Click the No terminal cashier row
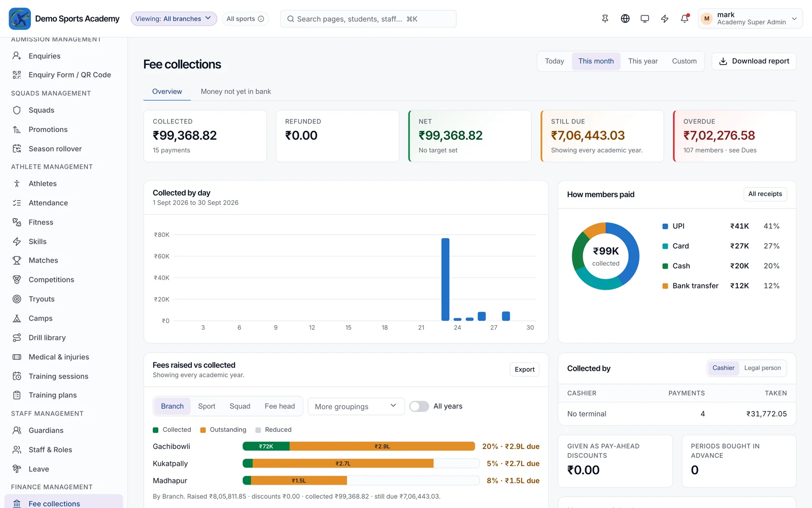This screenshot has width=812, height=508. 677,414
